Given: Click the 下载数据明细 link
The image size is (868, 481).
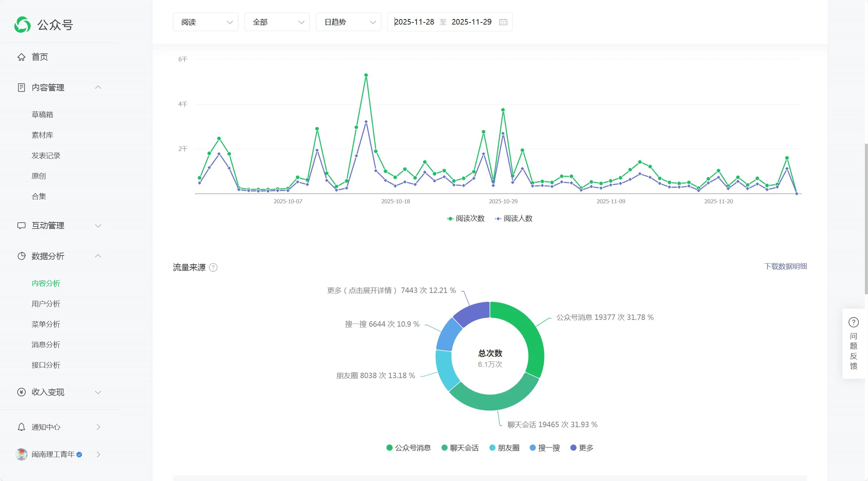Looking at the screenshot, I should (x=785, y=266).
